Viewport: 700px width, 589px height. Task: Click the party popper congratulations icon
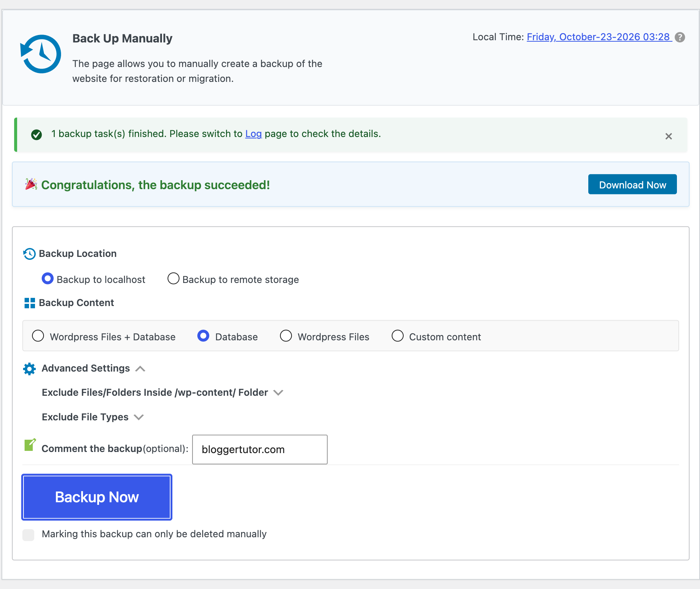point(31,184)
